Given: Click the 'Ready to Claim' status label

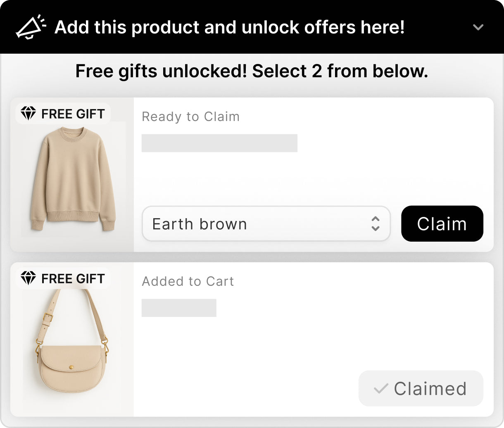Looking at the screenshot, I should pos(190,117).
